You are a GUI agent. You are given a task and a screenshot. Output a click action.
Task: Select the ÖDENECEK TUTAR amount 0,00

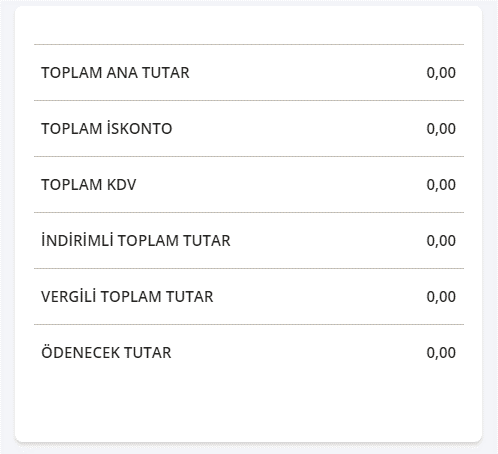coord(441,353)
